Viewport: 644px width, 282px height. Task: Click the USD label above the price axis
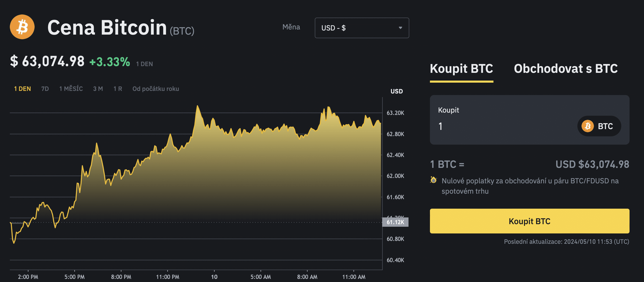[397, 91]
